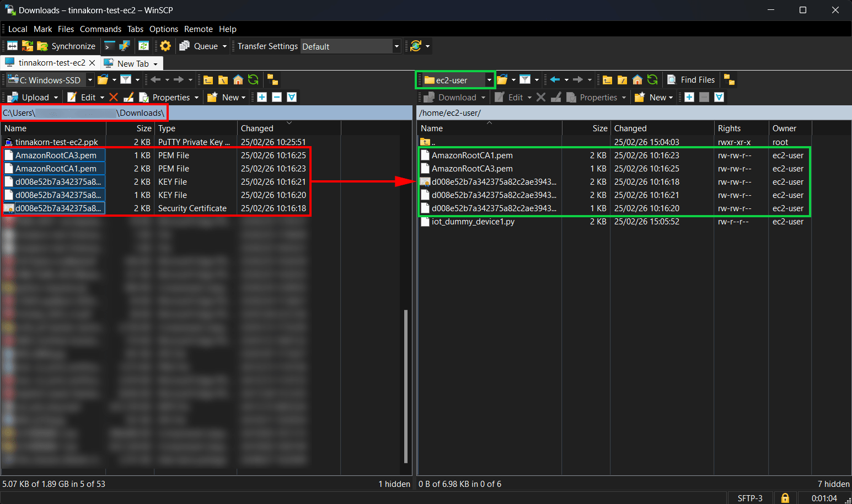Refresh the remote panel directory
This screenshot has height=504, width=852.
[652, 80]
